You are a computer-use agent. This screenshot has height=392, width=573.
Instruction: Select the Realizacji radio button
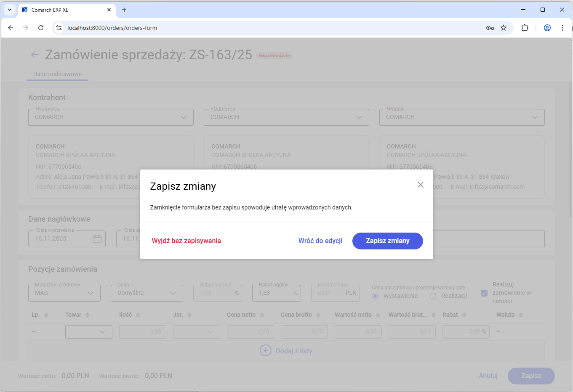[432, 296]
